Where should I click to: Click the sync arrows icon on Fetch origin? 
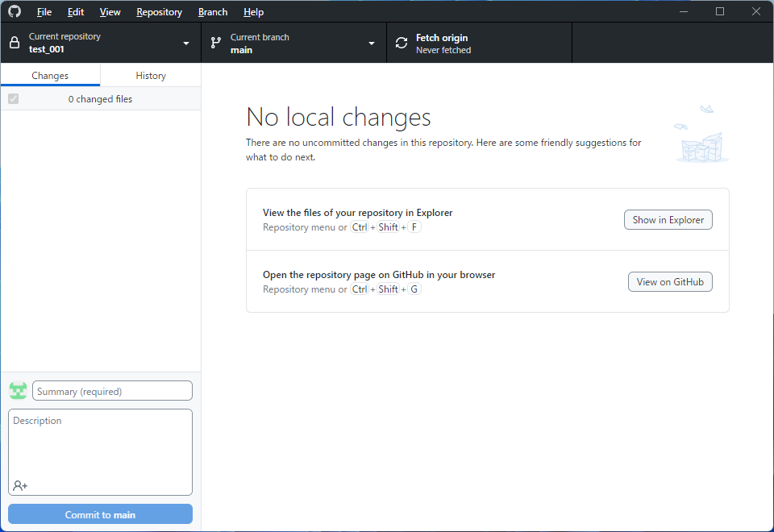pyautogui.click(x=402, y=43)
